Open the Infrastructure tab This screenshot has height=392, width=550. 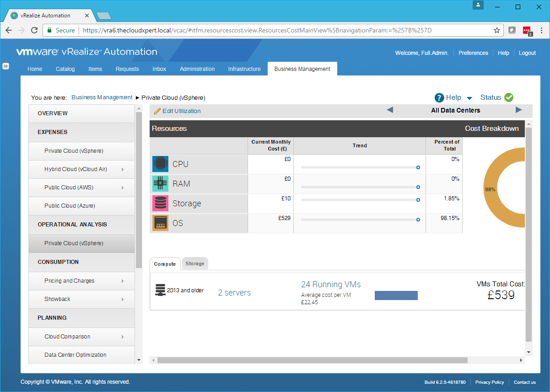coord(244,69)
